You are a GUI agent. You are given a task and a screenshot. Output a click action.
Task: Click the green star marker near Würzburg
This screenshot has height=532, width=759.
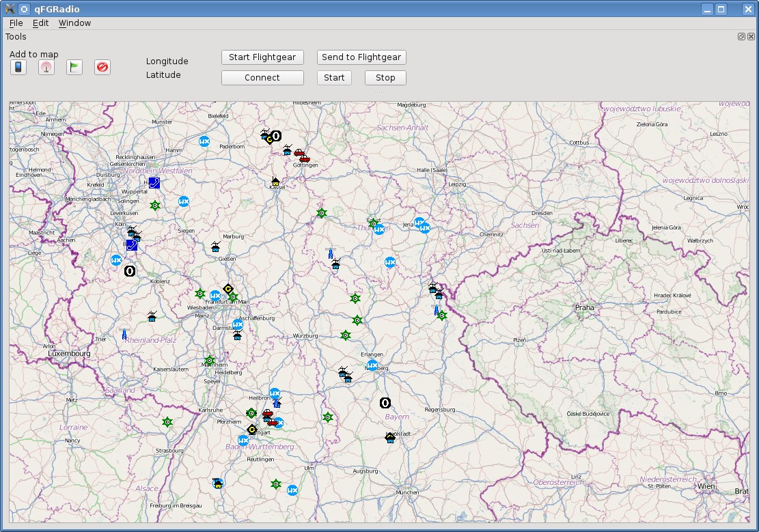coord(346,335)
